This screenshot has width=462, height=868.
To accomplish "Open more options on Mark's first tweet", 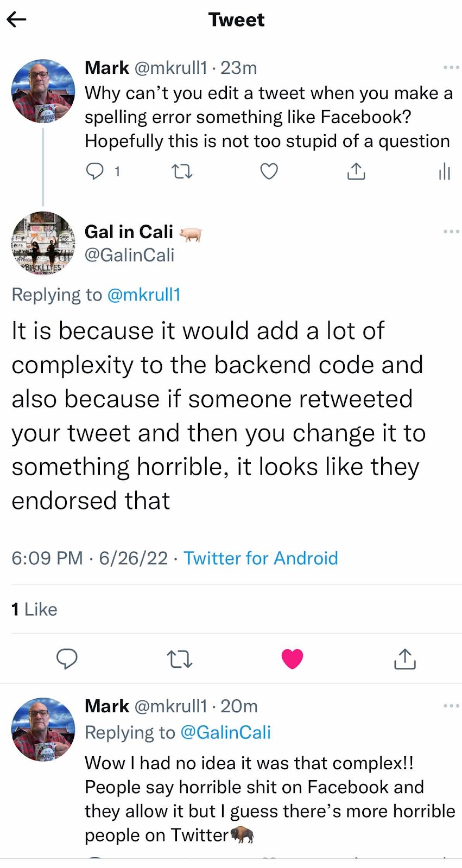I will (x=451, y=68).
